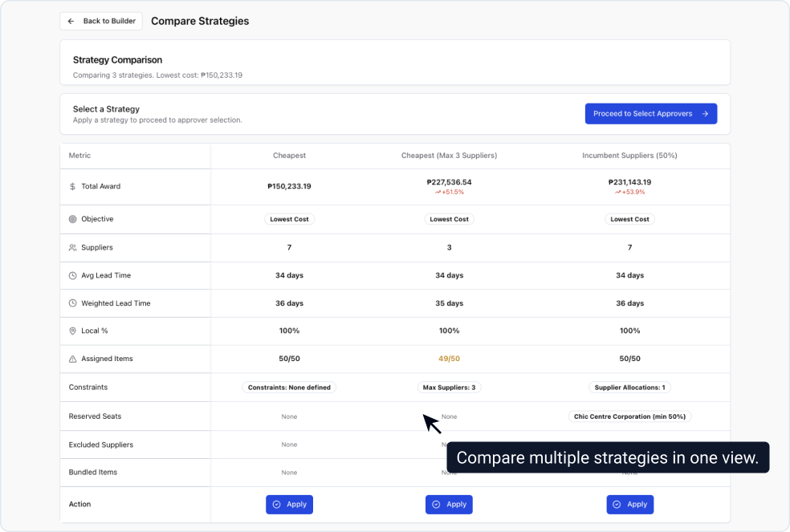790x532 pixels.
Task: Click the warning triangle beside Assigned Items
Action: point(72,359)
